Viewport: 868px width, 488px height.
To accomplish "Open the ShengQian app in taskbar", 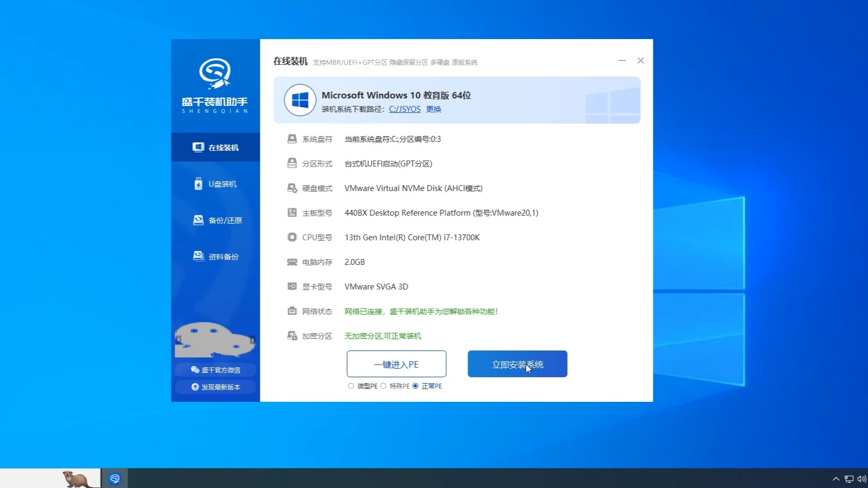I will click(115, 478).
